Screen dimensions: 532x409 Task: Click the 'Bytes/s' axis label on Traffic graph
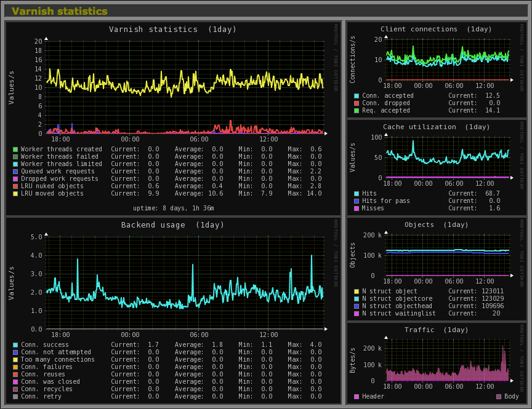[x=353, y=360]
